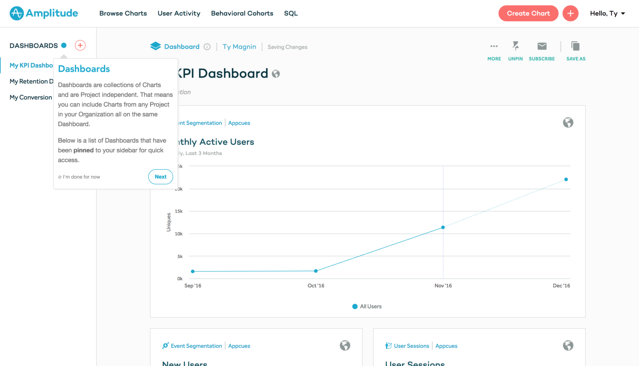Click the blue dot beside DASHBOARDS
The height and width of the screenshot is (366, 639).
click(x=64, y=45)
